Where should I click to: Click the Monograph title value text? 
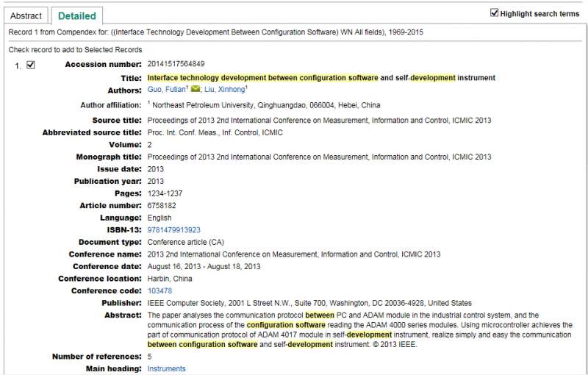pyautogui.click(x=319, y=157)
